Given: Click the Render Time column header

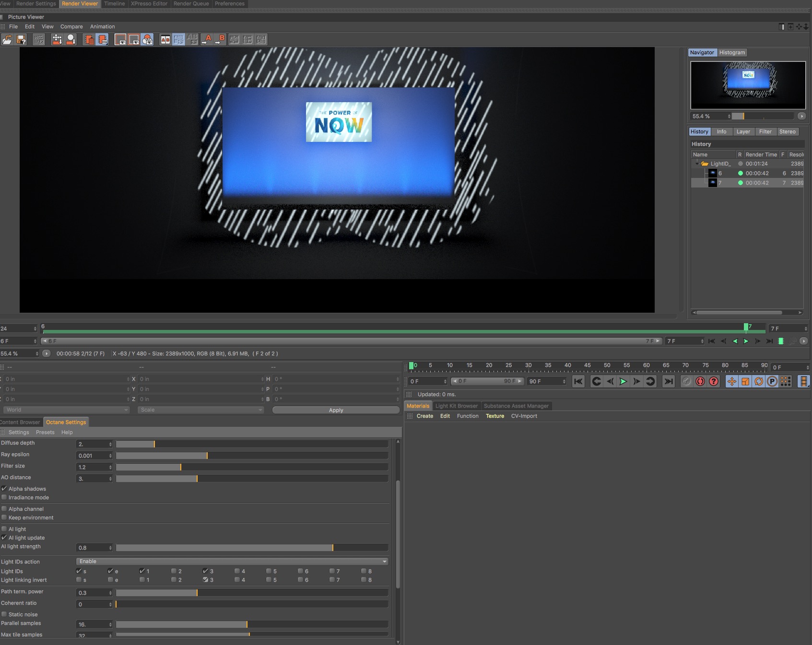Looking at the screenshot, I should pos(761,154).
